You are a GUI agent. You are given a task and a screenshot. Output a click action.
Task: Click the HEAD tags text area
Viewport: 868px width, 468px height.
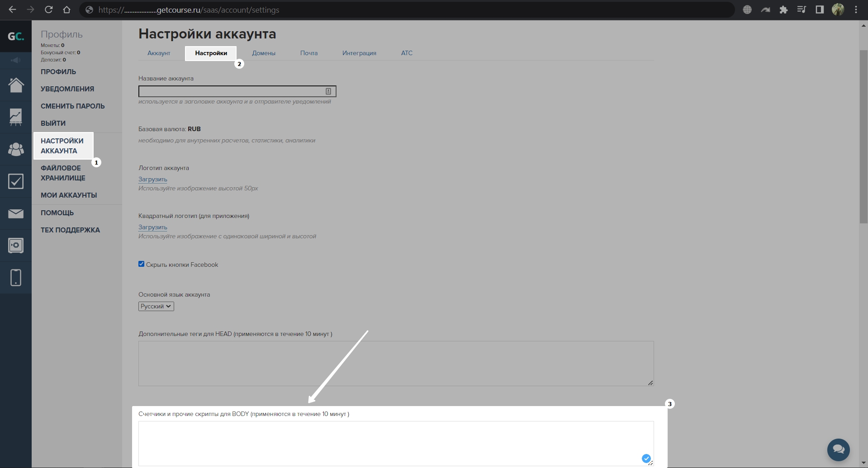(x=396, y=363)
